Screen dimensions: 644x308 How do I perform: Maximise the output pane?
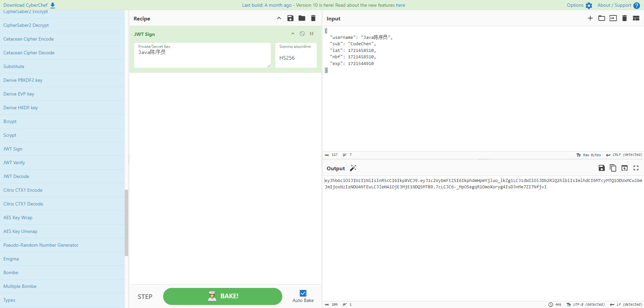(636, 168)
